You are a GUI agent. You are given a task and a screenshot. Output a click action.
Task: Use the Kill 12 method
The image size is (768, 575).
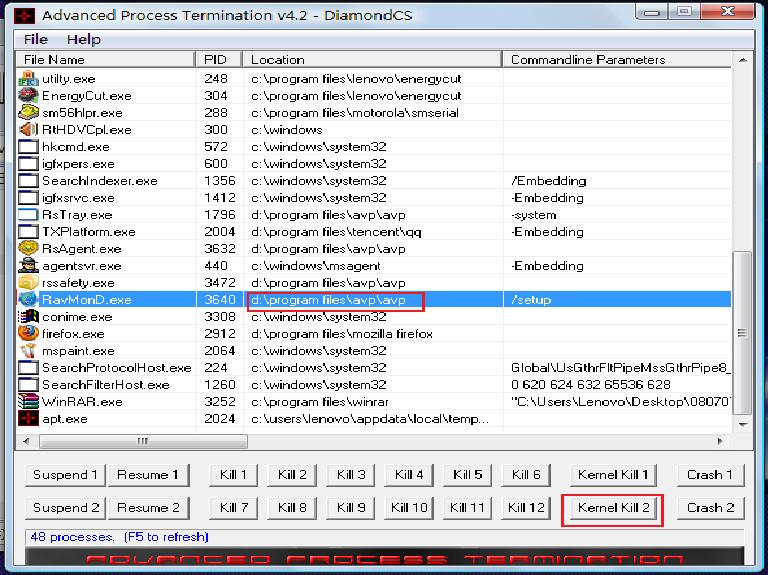pos(526,507)
